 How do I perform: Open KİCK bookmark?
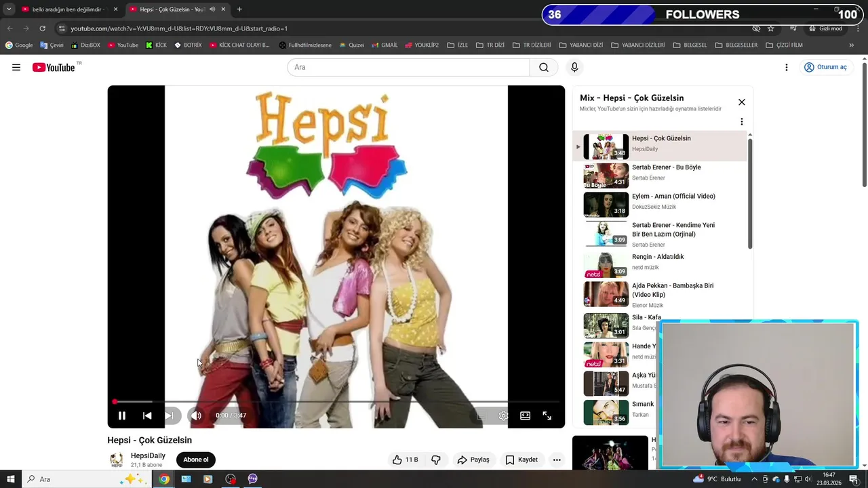[x=156, y=45]
